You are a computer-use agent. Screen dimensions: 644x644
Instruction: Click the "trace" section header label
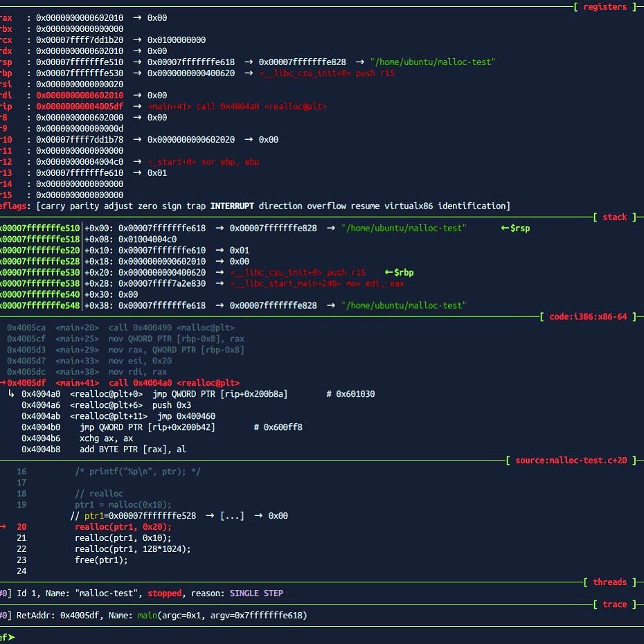pos(614,604)
